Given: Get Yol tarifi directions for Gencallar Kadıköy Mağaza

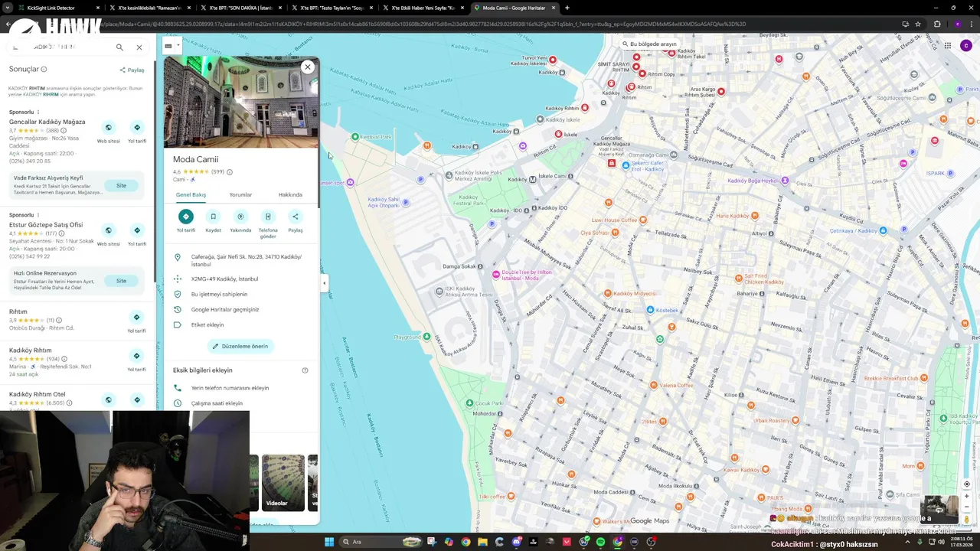Looking at the screenshot, I should click(x=137, y=128).
